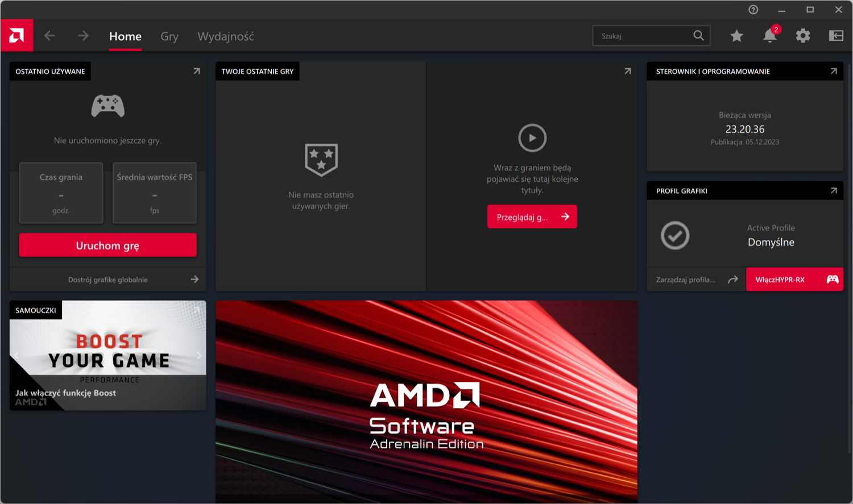
Task: Expand Sterownik i oprogramowanie panel
Action: click(834, 71)
